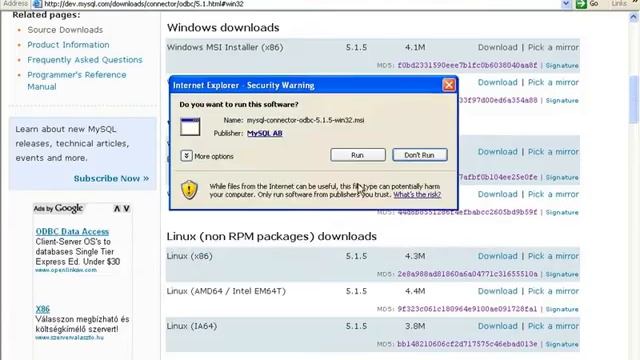This screenshot has height=360, width=640.
Task: Click the installer file icon in dialog
Action: click(x=190, y=127)
